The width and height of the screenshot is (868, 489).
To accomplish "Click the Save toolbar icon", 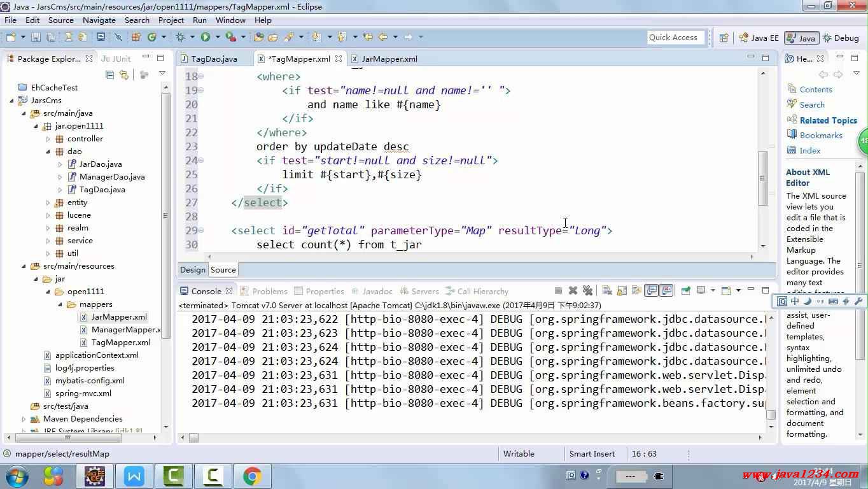I will point(36,37).
